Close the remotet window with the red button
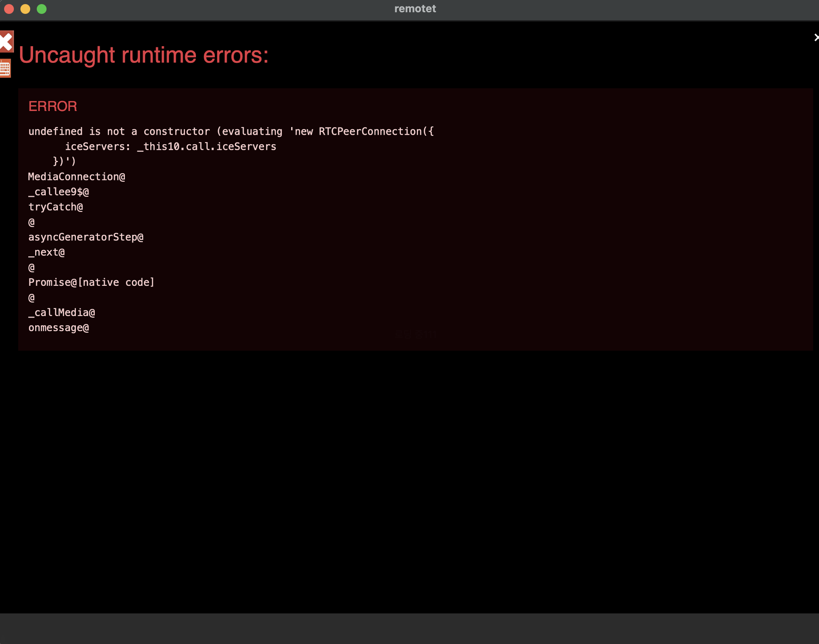 9,9
